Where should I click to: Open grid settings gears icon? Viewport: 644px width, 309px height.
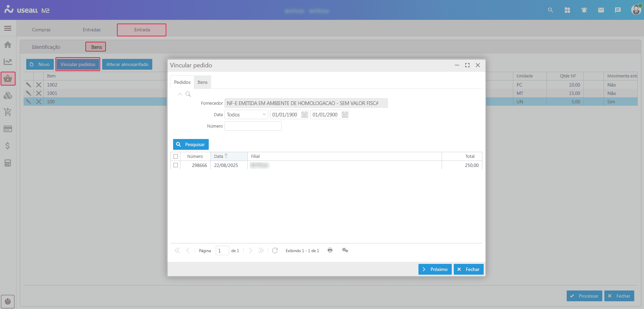[x=345, y=250]
